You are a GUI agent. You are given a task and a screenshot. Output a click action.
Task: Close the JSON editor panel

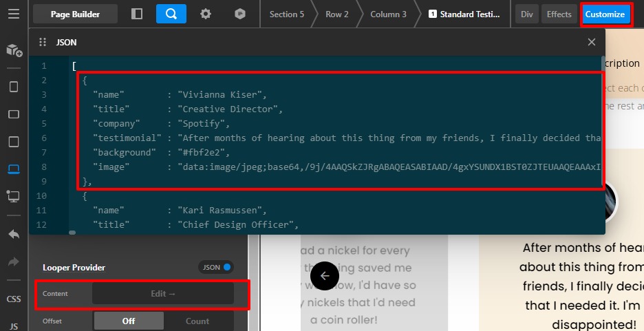pyautogui.click(x=591, y=42)
